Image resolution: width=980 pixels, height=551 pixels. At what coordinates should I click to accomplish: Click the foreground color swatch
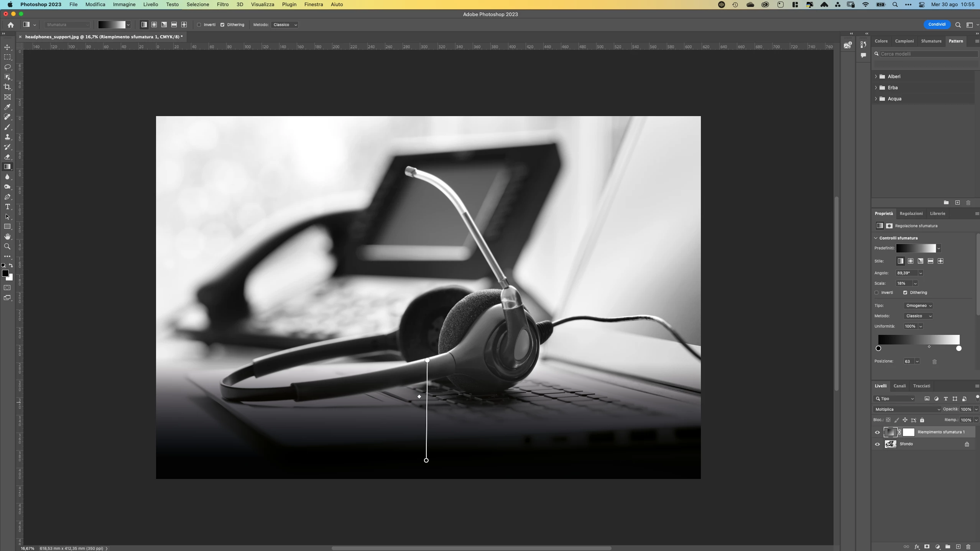(5, 273)
